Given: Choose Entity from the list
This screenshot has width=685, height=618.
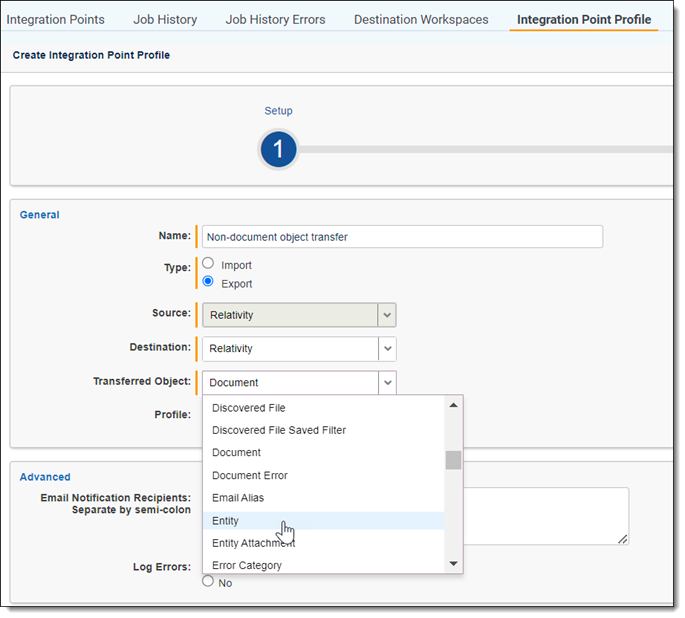Looking at the screenshot, I should click(x=225, y=521).
